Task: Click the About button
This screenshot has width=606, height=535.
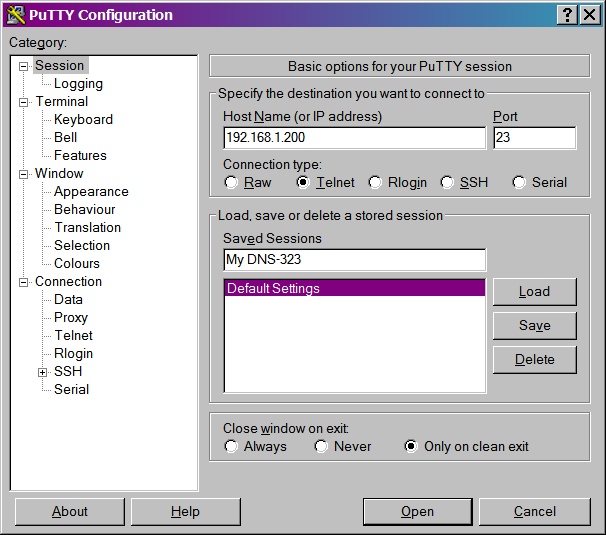Action: point(70,511)
